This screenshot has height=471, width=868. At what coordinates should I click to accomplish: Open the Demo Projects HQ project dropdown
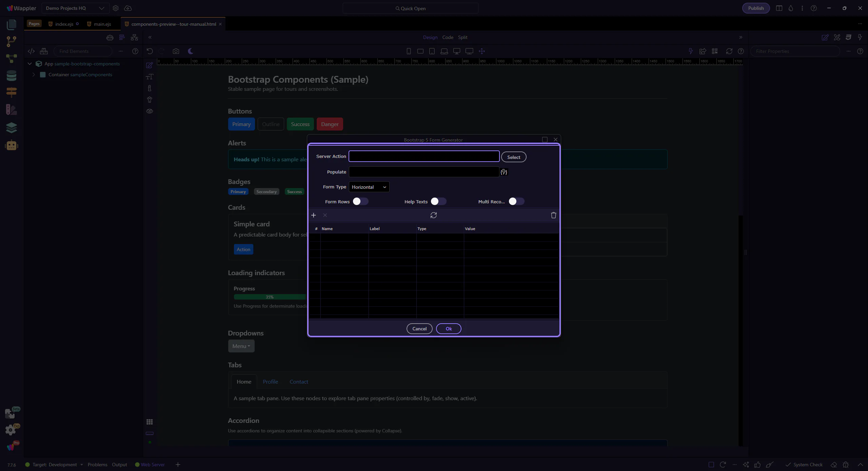pyautogui.click(x=75, y=8)
